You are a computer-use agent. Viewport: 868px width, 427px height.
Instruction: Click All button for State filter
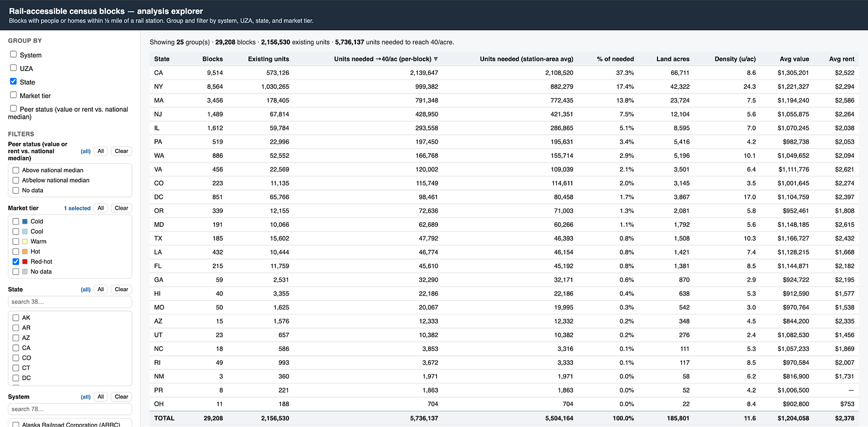(x=101, y=289)
